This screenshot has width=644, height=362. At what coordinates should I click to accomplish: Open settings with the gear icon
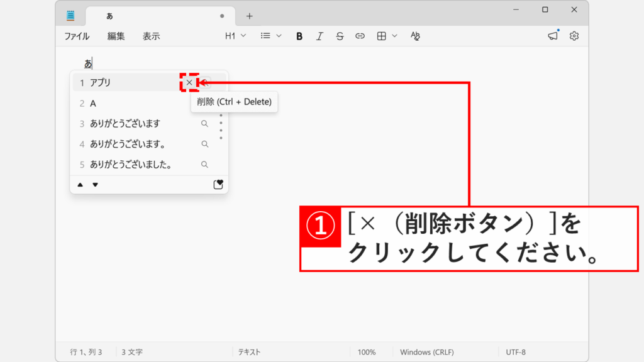click(574, 36)
